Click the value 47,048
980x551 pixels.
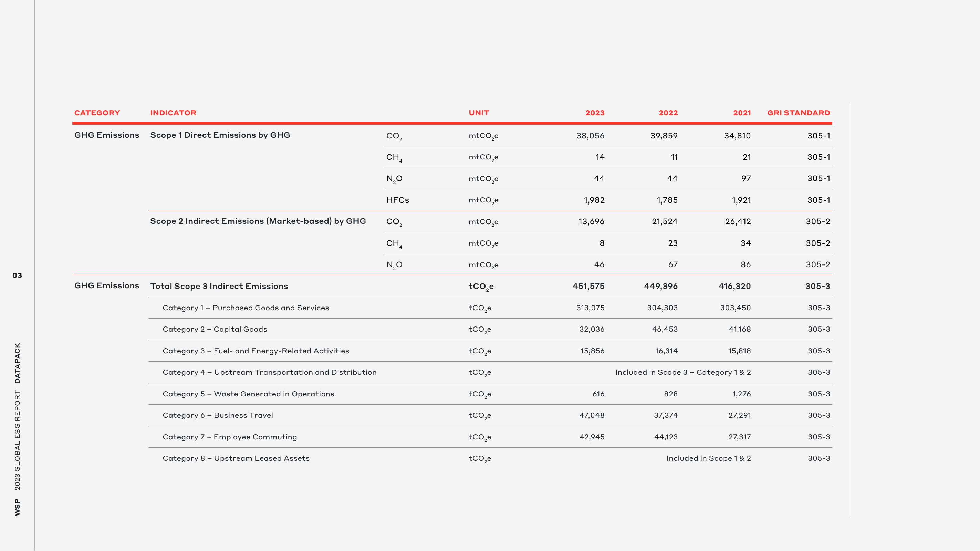click(592, 415)
